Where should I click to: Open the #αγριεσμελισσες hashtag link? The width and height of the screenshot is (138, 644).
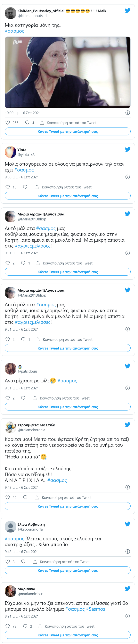[30, 246]
